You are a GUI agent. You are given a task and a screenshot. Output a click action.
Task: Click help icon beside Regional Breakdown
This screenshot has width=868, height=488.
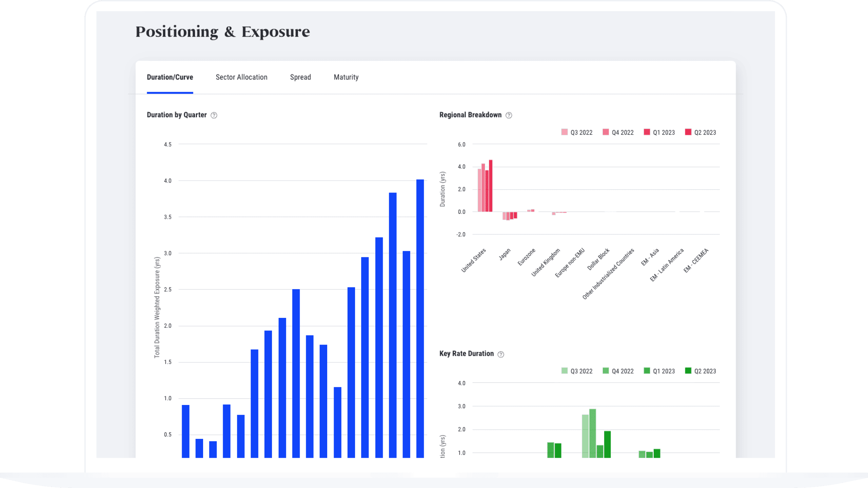[x=509, y=116]
